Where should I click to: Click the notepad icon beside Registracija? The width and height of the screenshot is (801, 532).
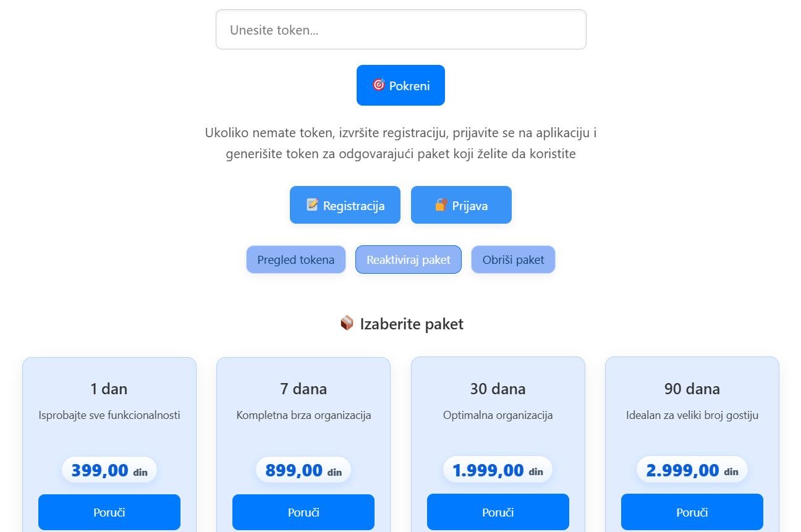coord(313,205)
